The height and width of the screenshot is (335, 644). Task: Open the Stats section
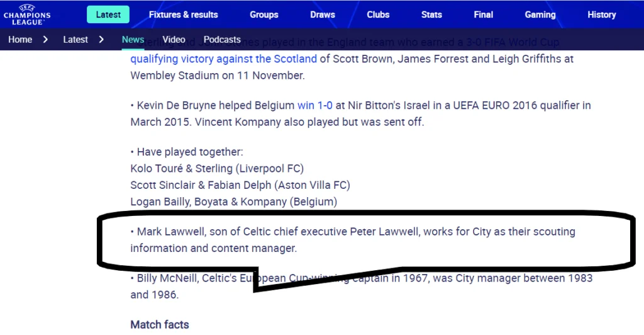point(431,14)
